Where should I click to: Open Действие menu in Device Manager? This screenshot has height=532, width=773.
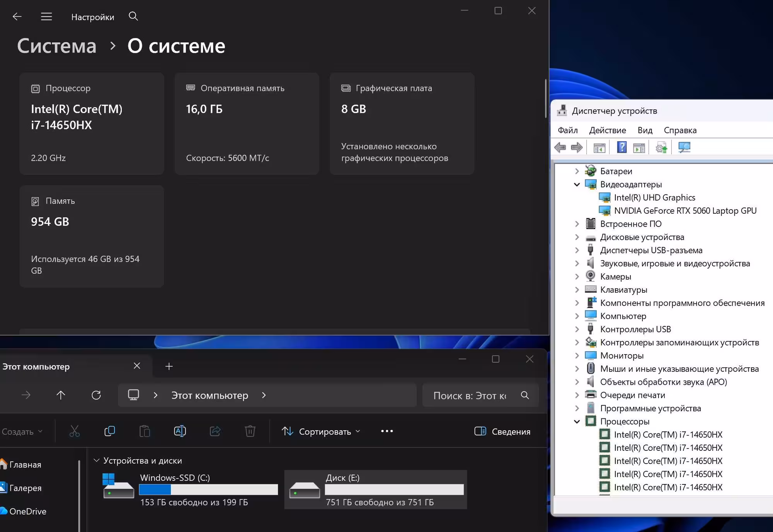608,130
